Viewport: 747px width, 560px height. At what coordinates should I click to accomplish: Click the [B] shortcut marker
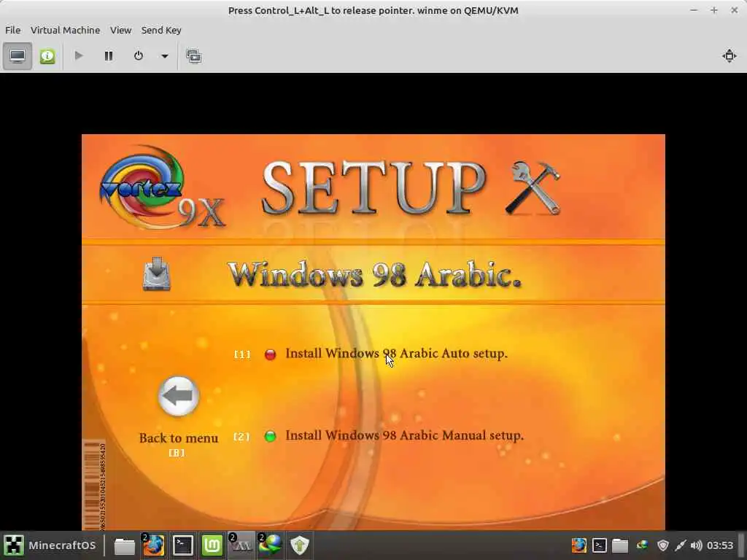coord(177,453)
